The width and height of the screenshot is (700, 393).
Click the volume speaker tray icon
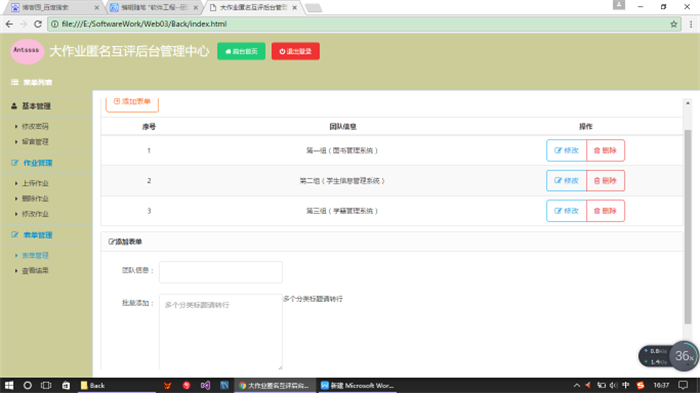[x=613, y=385]
